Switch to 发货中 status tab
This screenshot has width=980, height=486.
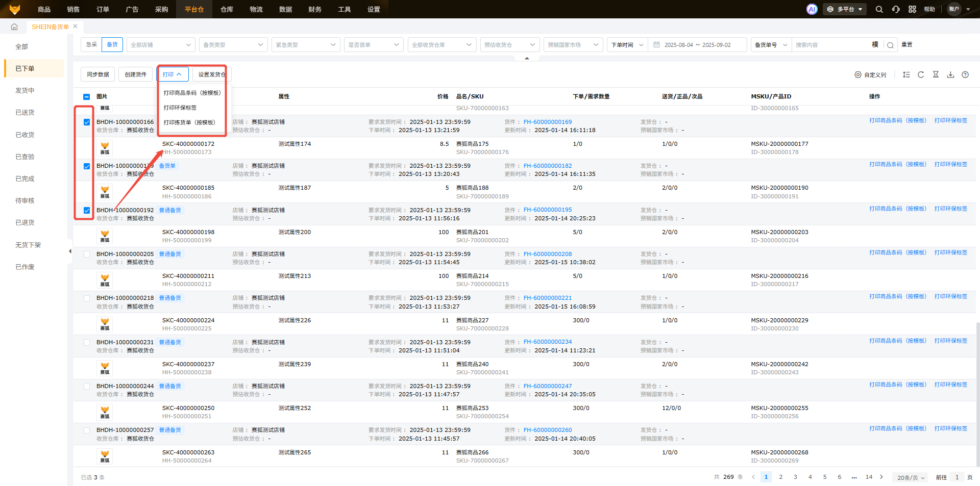[x=25, y=91]
